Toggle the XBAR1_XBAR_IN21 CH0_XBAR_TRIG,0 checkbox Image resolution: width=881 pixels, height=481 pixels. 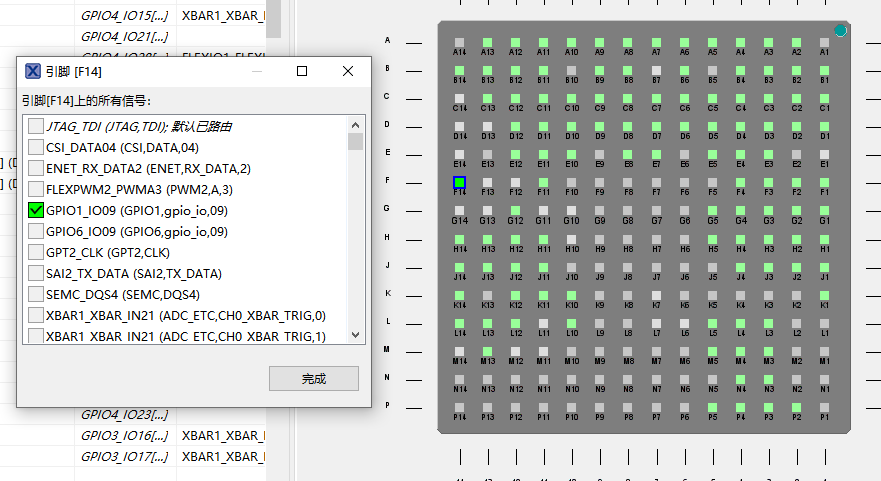[x=36, y=315]
